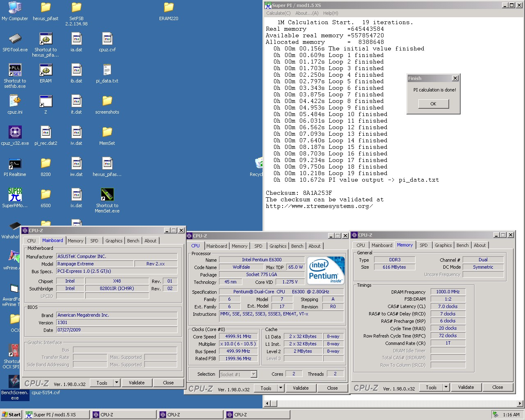Screen dimensions: 525x420
Task: Open Shortcut to hexus_pifast icon
Action: click(x=46, y=45)
